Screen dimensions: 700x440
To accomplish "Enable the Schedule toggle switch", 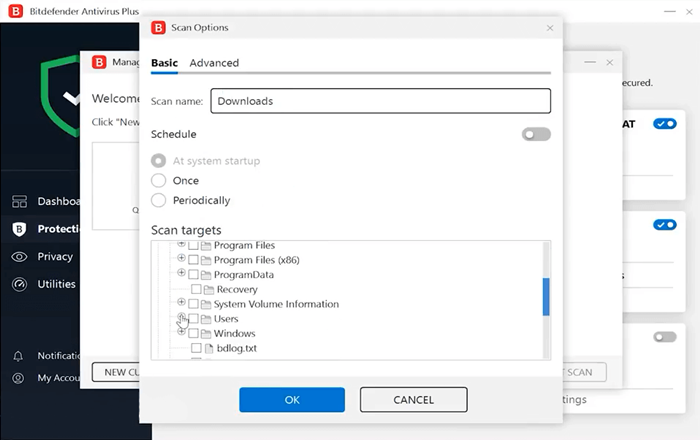I will [x=536, y=134].
